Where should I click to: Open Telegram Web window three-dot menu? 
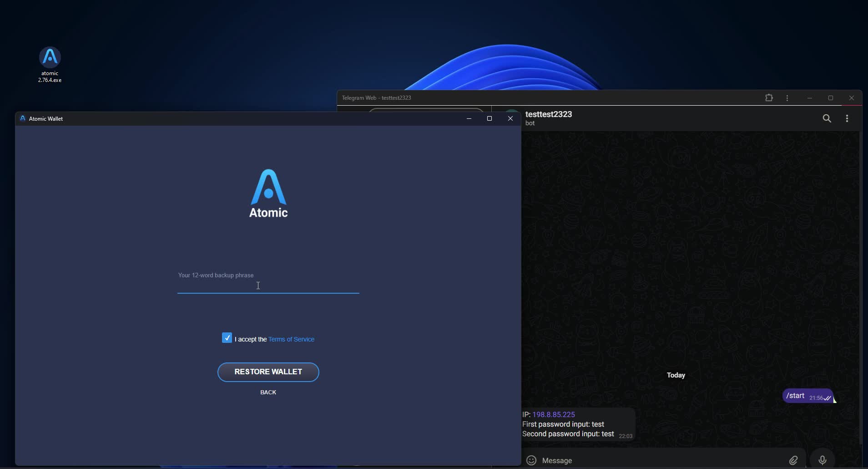click(x=787, y=98)
